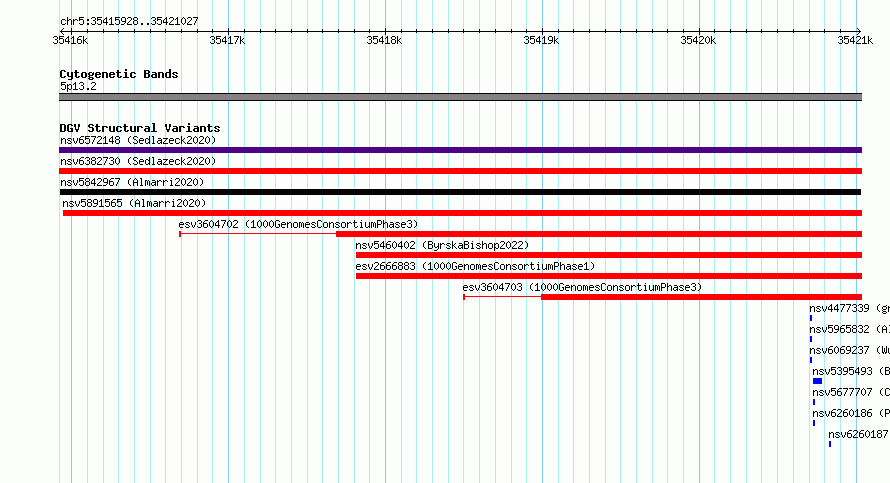Viewport: 890px width, 483px height.
Task: Select the esv3604703 thick red variant bar
Action: (702, 297)
